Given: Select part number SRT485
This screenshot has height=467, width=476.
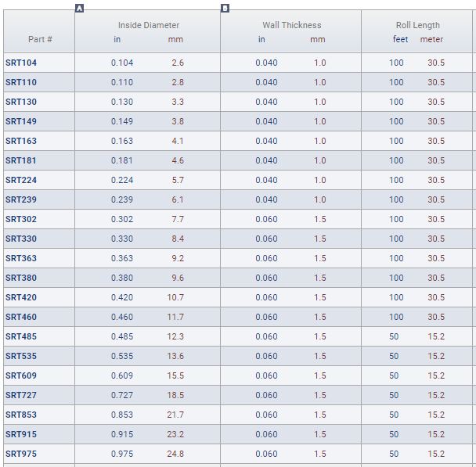Looking at the screenshot, I should [x=21, y=336].
